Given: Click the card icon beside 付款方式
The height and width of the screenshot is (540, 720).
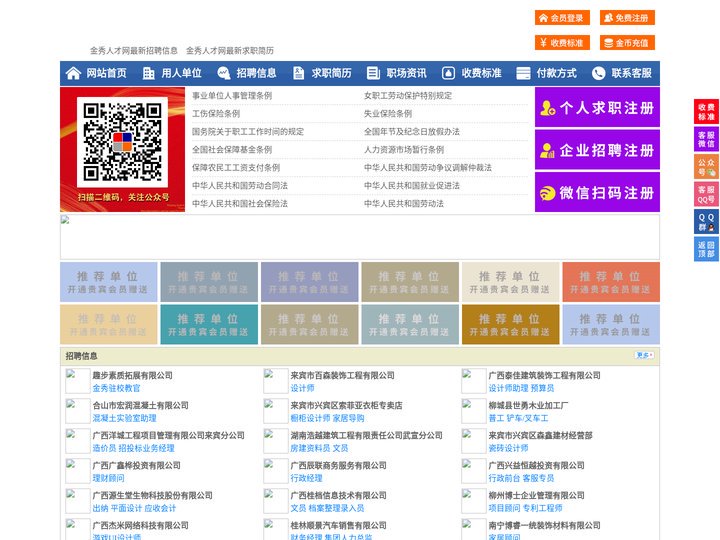Looking at the screenshot, I should pos(523,73).
